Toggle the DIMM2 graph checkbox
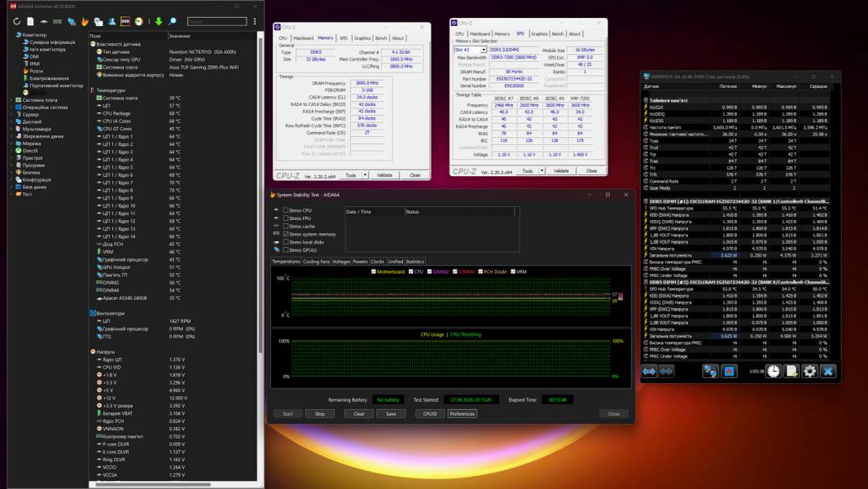868x489 pixels. point(429,272)
